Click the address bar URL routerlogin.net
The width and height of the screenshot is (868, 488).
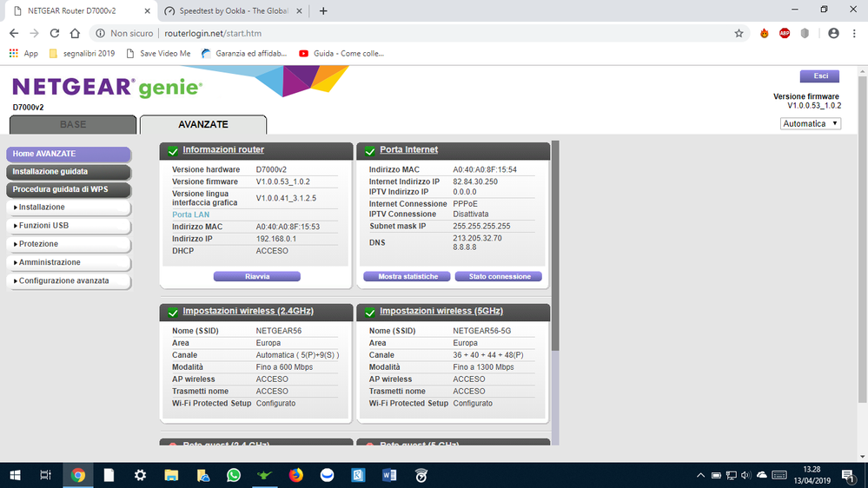(213, 33)
